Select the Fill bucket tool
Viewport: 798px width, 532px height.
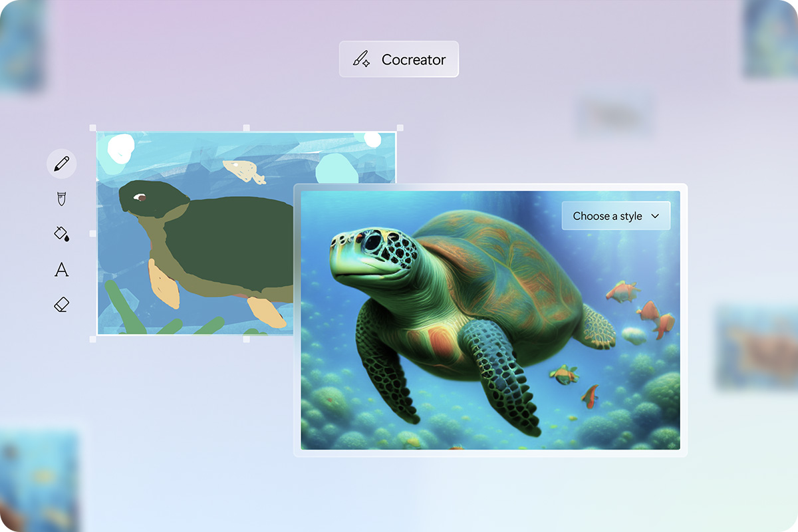61,233
